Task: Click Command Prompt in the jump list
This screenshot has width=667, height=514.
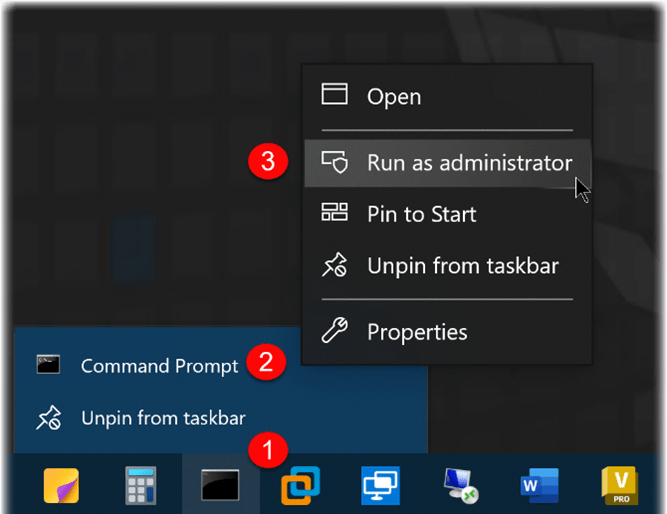Action: coord(158,366)
